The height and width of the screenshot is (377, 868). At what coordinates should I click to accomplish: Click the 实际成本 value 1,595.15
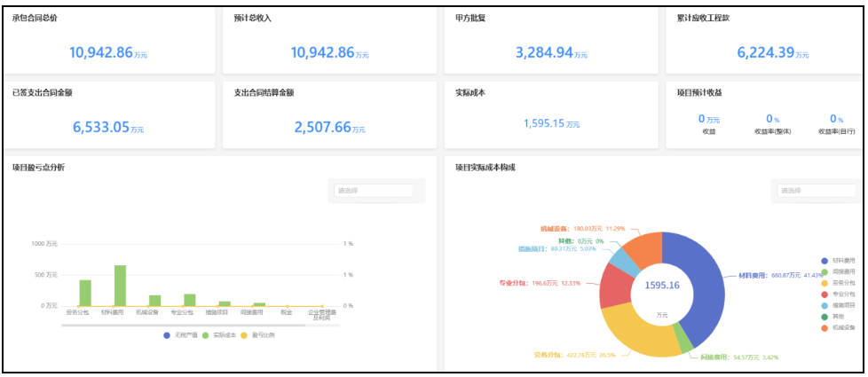(x=543, y=123)
